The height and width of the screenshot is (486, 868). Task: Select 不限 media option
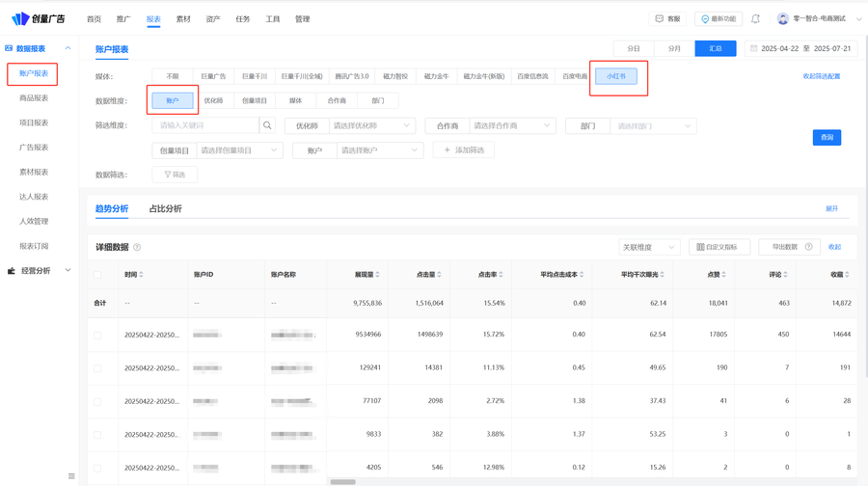point(173,76)
